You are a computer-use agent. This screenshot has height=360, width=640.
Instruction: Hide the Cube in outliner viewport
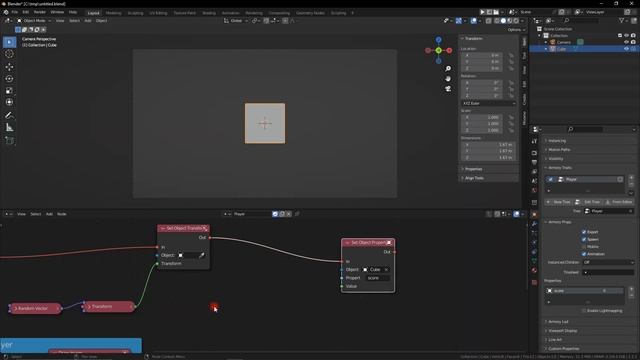tap(626, 49)
